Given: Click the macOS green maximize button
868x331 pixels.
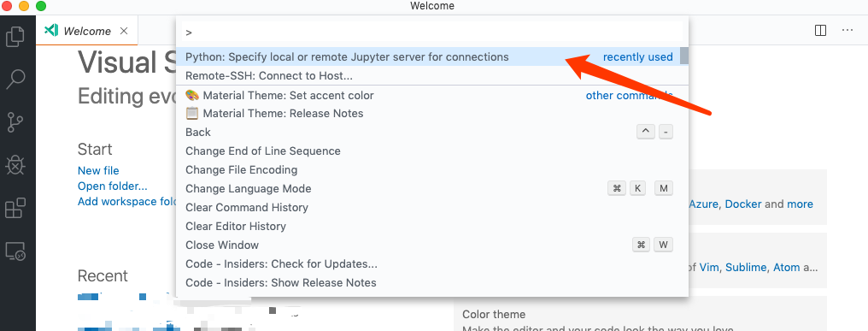Looking at the screenshot, I should 41,7.
